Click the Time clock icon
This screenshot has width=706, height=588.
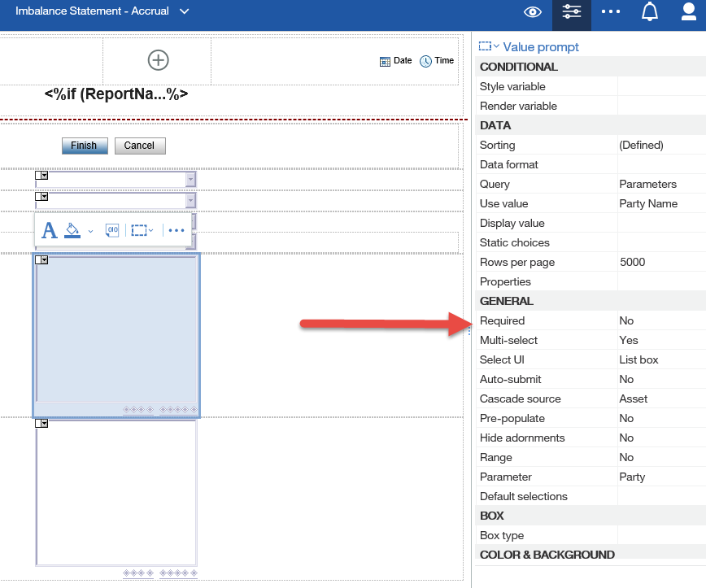pyautogui.click(x=425, y=61)
